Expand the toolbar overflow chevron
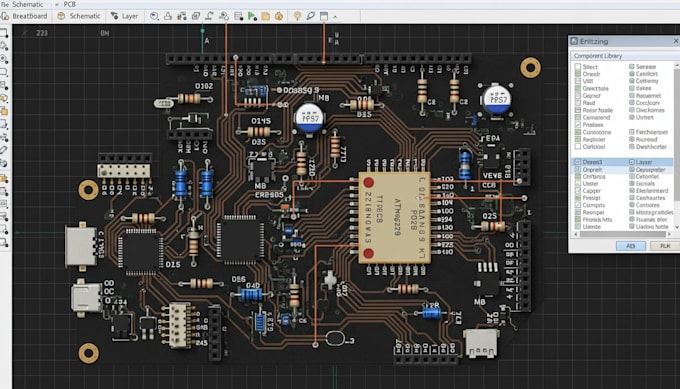The width and height of the screenshot is (680, 389). (x=335, y=17)
